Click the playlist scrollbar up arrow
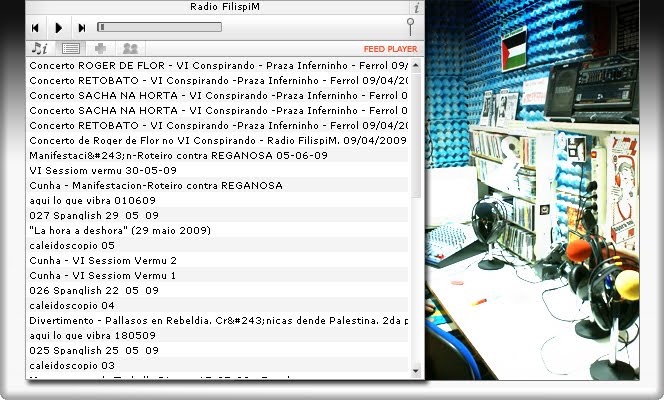This screenshot has height=400, width=664. (416, 65)
